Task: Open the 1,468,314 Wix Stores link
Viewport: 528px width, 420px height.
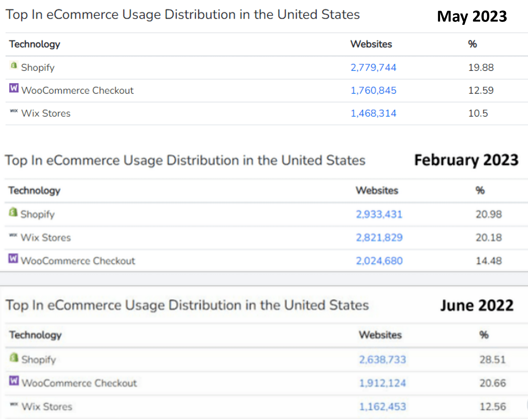Action: pos(373,113)
